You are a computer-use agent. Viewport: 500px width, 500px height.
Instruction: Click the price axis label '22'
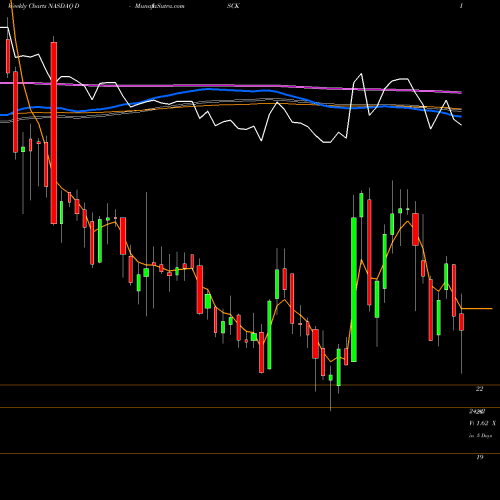479,389
